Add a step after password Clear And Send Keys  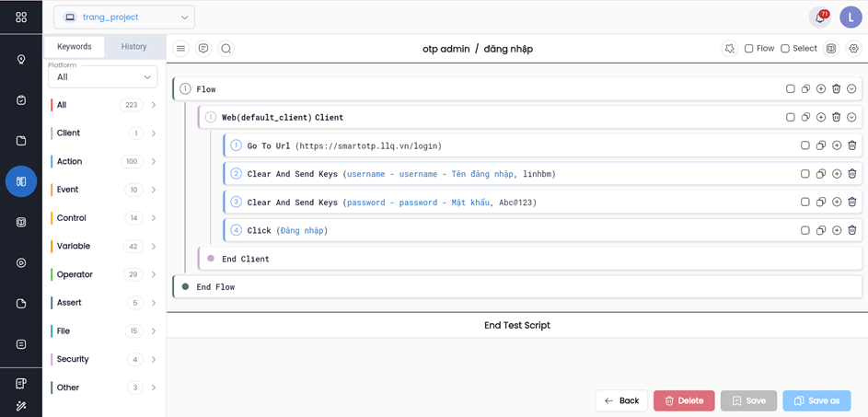tap(836, 203)
